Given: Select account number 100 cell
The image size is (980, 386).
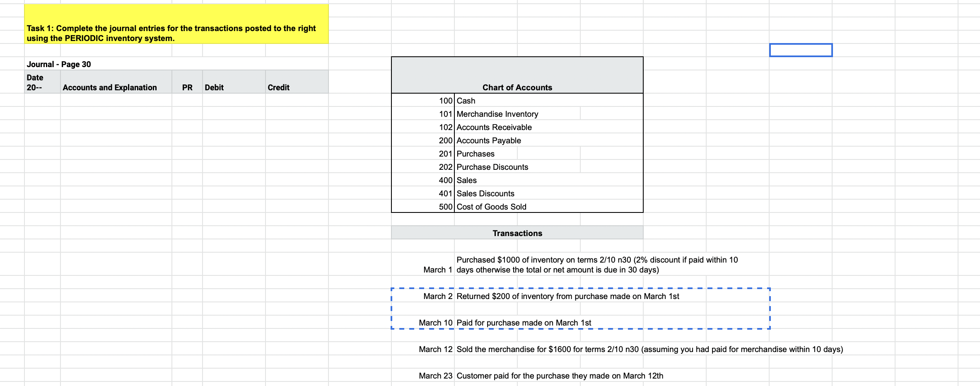Looking at the screenshot, I should pos(423,101).
